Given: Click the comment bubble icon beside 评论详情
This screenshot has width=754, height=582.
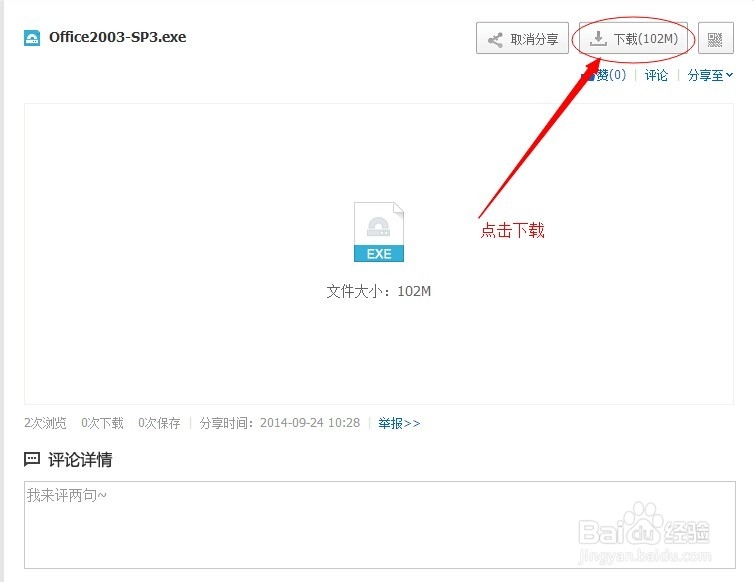Looking at the screenshot, I should (x=32, y=459).
